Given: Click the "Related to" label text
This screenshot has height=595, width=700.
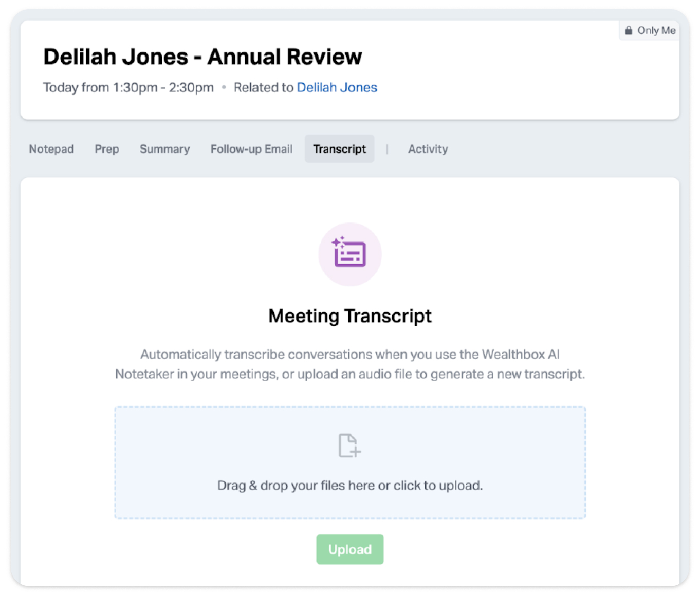Looking at the screenshot, I should pyautogui.click(x=263, y=87).
